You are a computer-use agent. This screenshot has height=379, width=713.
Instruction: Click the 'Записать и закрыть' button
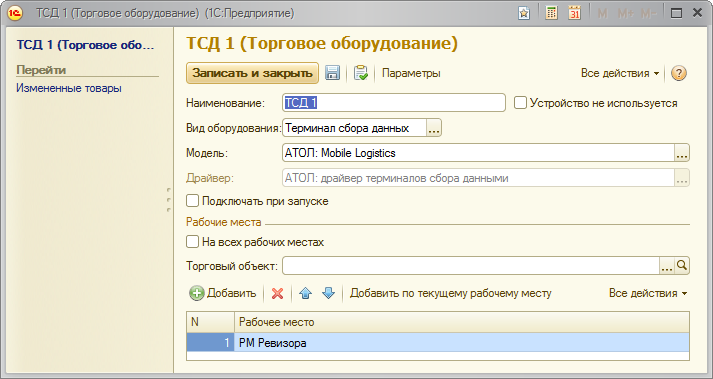click(x=252, y=73)
